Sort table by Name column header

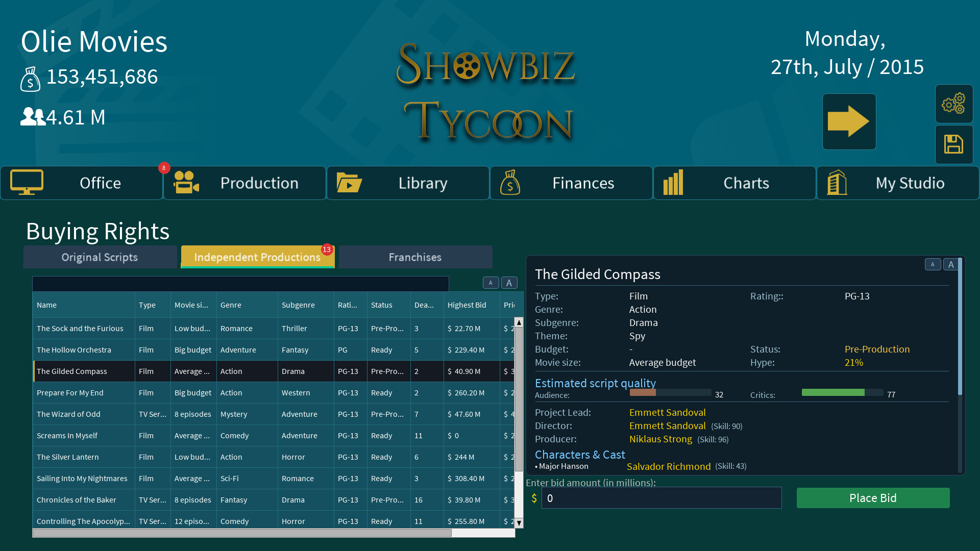[x=84, y=305]
